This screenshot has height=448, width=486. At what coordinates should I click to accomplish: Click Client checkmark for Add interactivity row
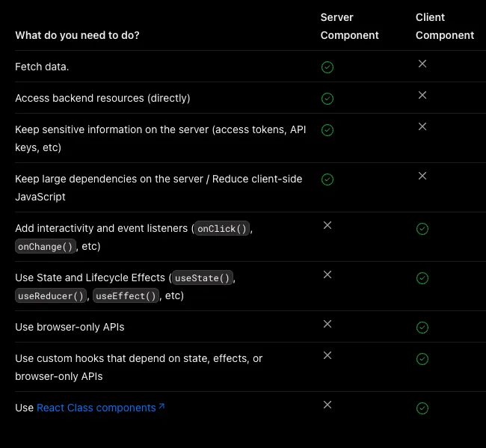point(422,229)
